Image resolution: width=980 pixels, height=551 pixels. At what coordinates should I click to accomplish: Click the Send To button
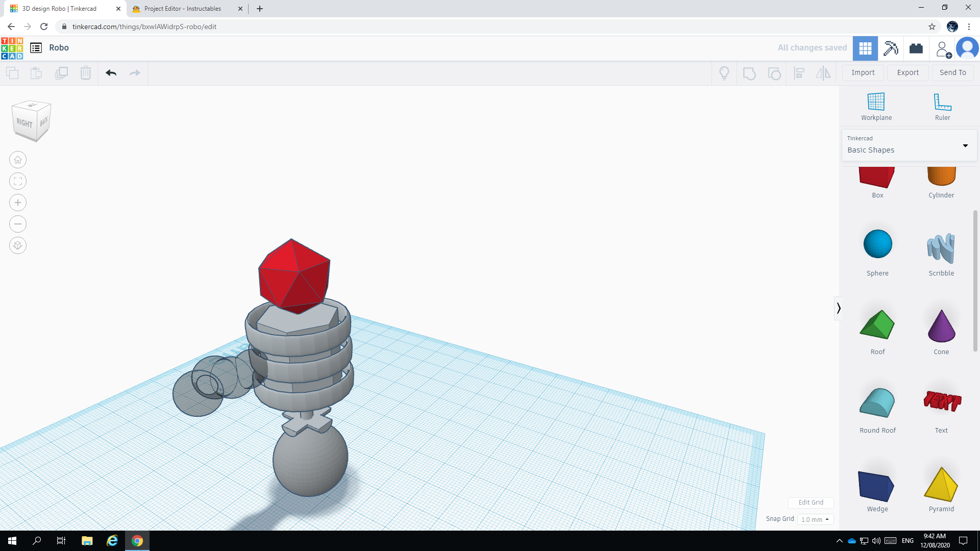952,73
